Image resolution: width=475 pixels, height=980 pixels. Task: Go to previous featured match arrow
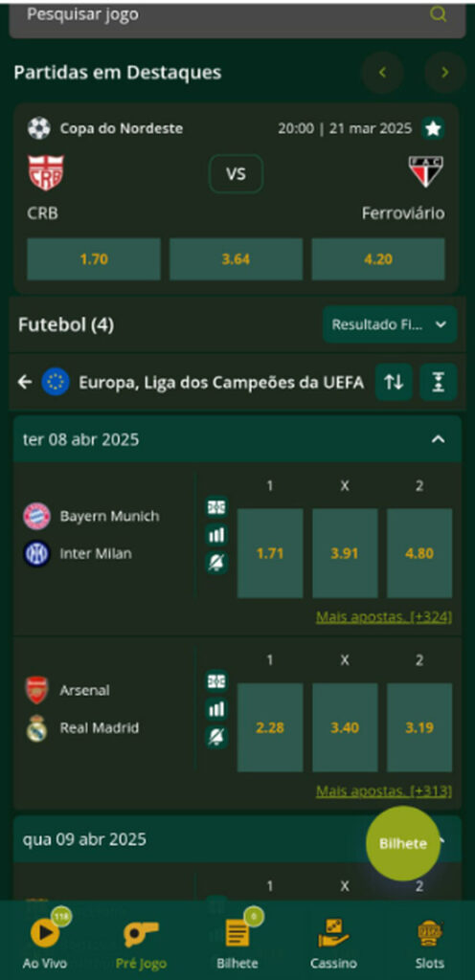382,73
